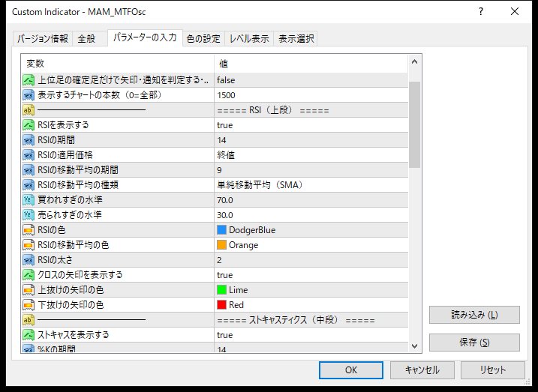Open the Lime color value dropdown
The width and height of the screenshot is (538, 392).
pyautogui.click(x=311, y=290)
